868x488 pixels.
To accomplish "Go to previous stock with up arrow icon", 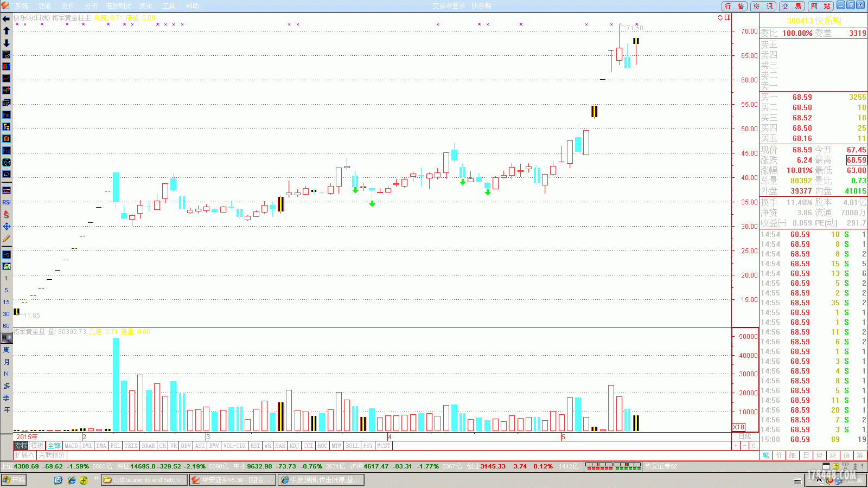I will point(6,31).
